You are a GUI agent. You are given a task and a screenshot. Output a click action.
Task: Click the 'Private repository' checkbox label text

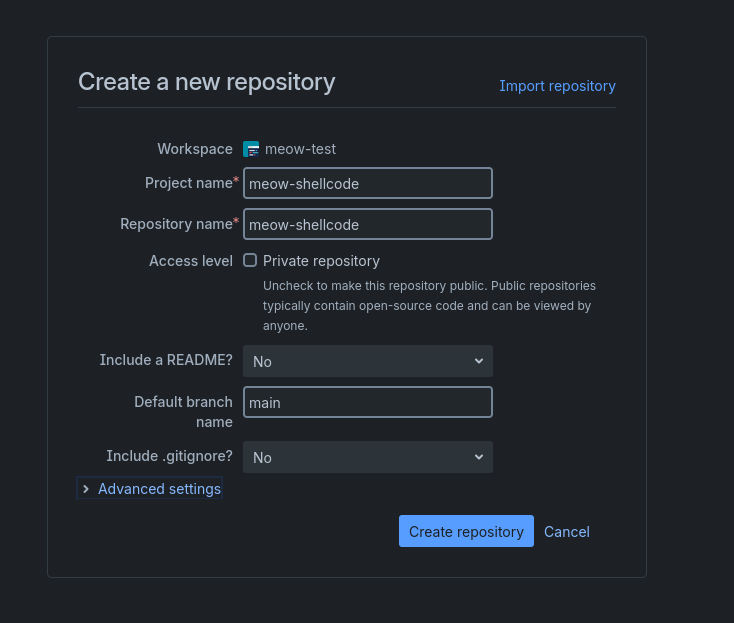(321, 261)
